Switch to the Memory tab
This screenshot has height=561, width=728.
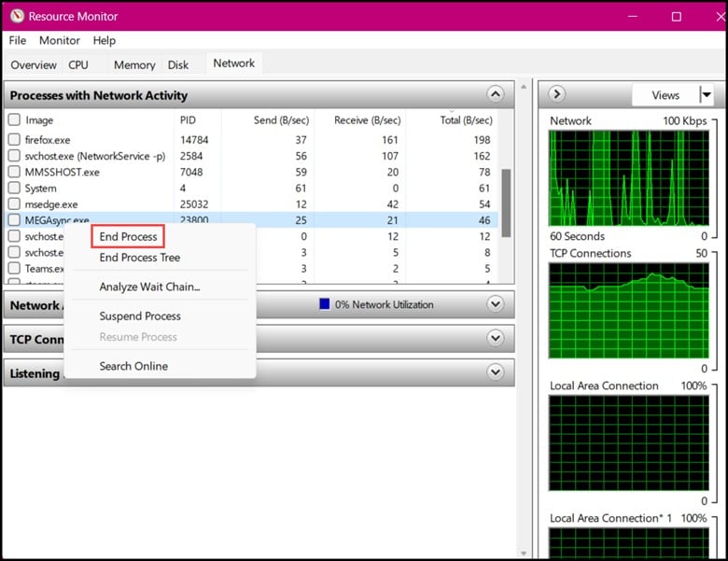[x=134, y=65]
